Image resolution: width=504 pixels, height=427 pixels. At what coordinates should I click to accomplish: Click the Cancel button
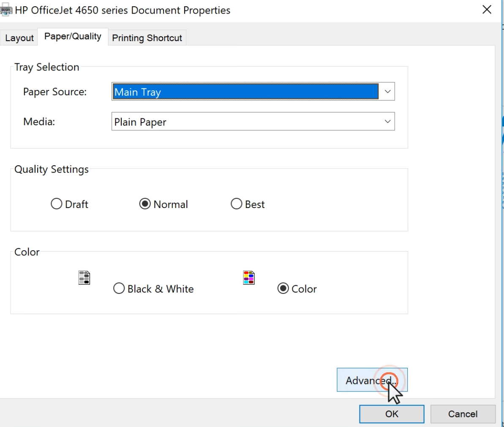[x=463, y=414]
